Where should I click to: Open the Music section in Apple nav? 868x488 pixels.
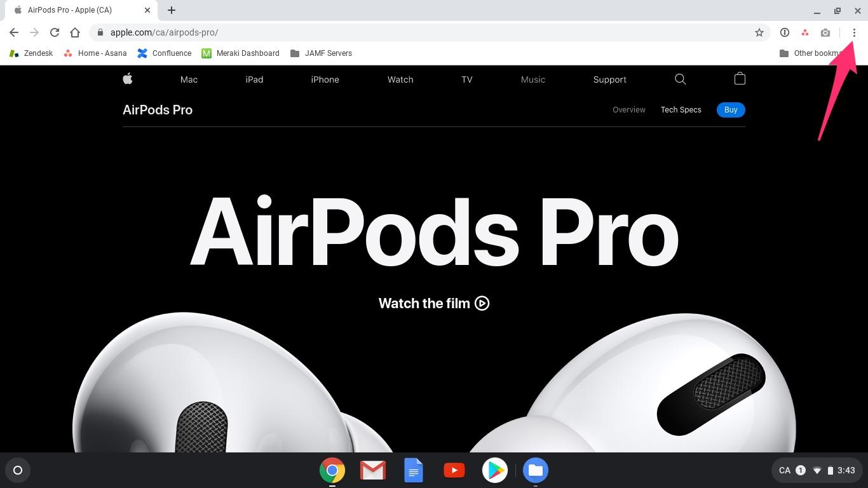point(533,79)
